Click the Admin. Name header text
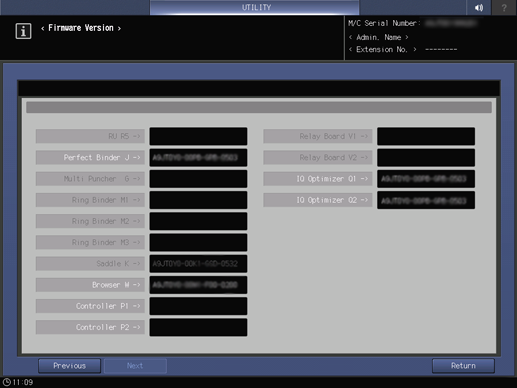The image size is (517, 388). tap(379, 37)
